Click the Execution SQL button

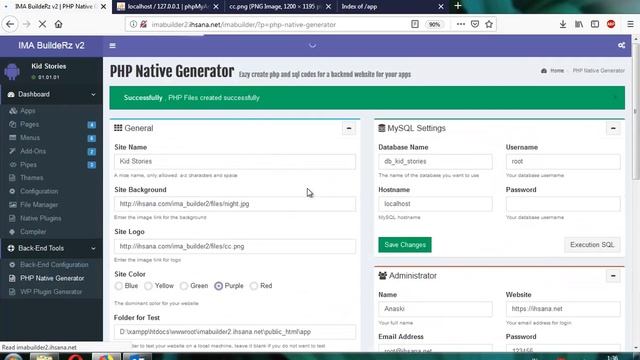click(x=592, y=245)
